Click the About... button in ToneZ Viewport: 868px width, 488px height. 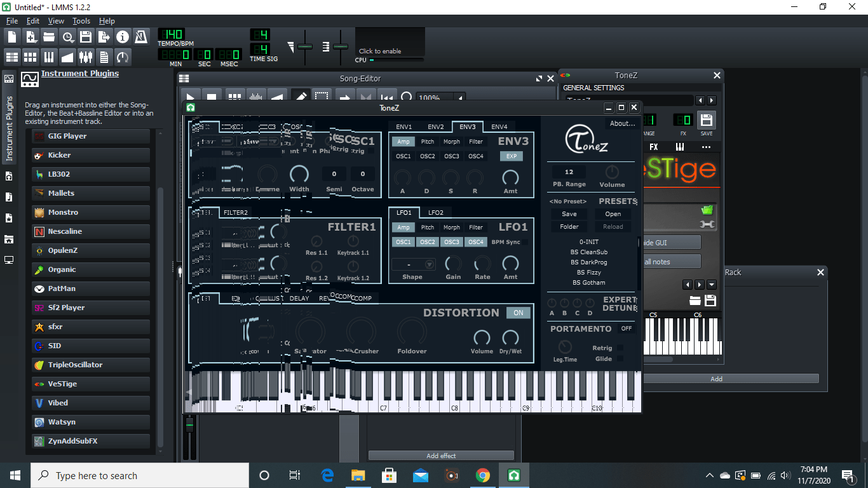(x=621, y=123)
